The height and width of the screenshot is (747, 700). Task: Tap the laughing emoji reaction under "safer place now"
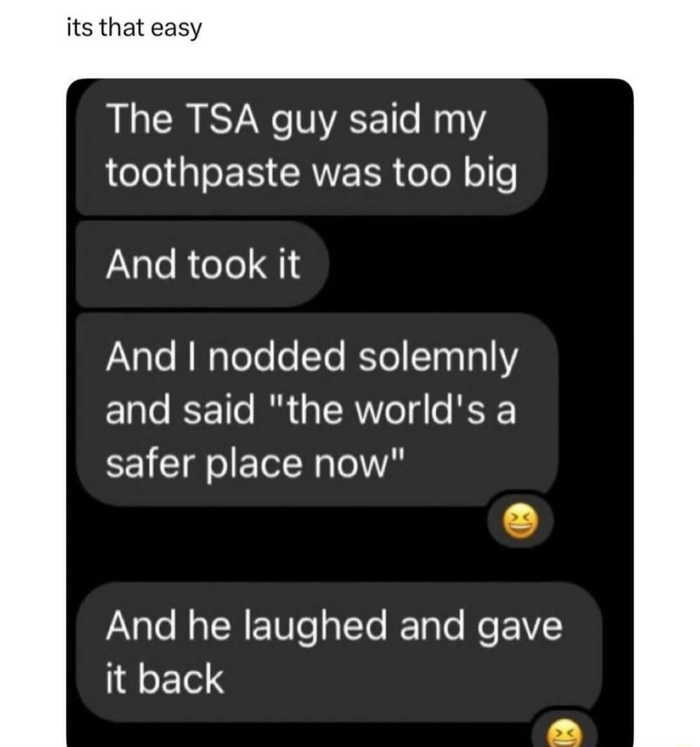520,520
